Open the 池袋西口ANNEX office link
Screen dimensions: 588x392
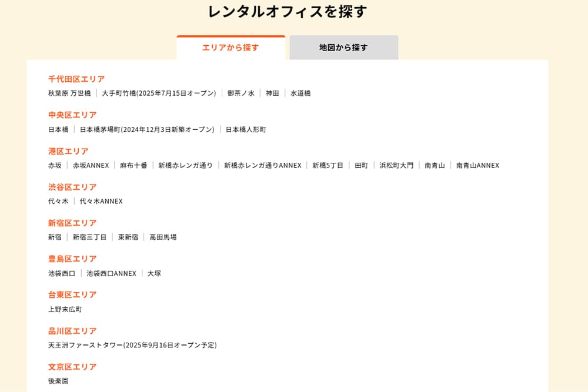coord(111,273)
